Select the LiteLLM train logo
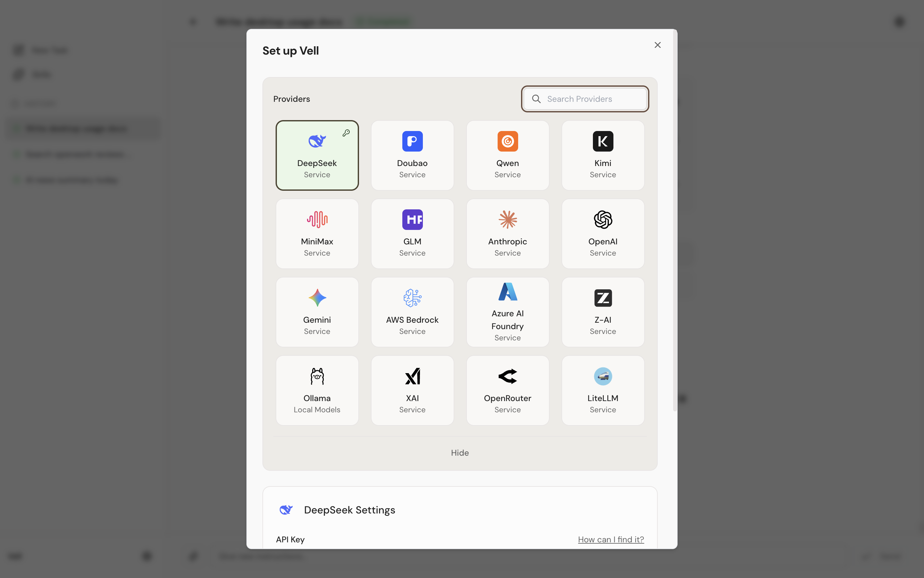 click(603, 376)
